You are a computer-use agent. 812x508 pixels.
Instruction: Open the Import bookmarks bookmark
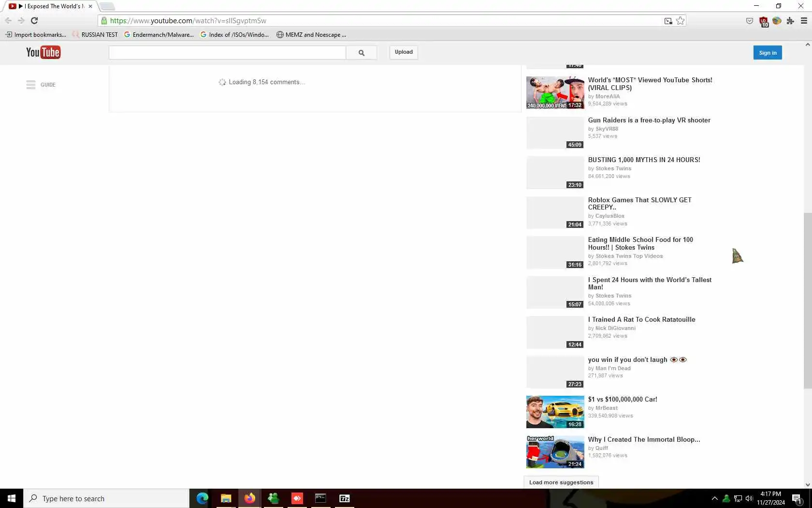36,35
